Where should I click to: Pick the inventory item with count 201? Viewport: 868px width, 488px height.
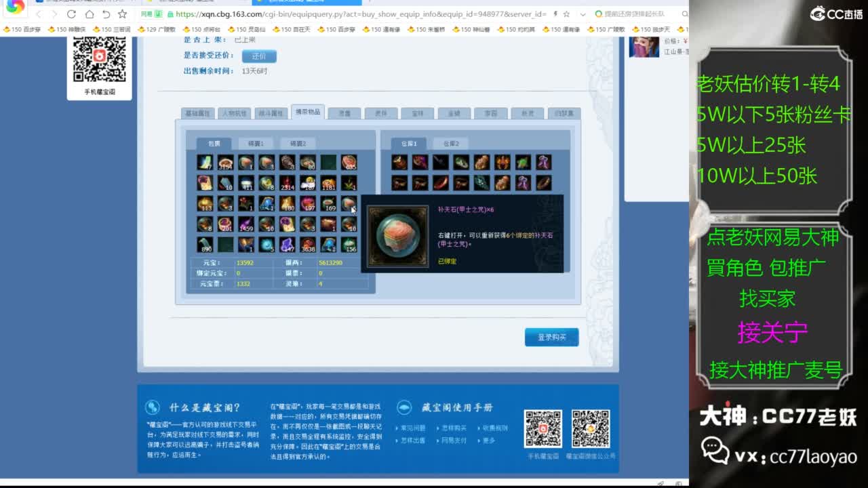pos(225,224)
